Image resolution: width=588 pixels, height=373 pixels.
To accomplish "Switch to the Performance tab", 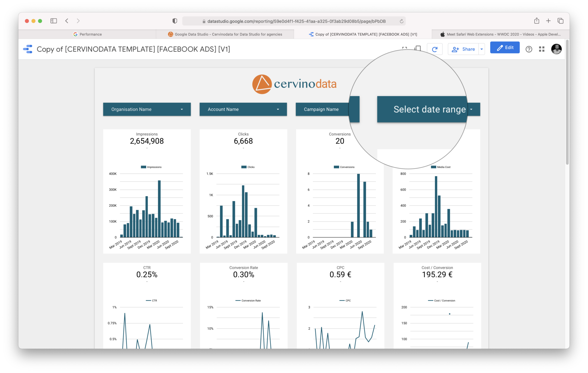I will (87, 34).
